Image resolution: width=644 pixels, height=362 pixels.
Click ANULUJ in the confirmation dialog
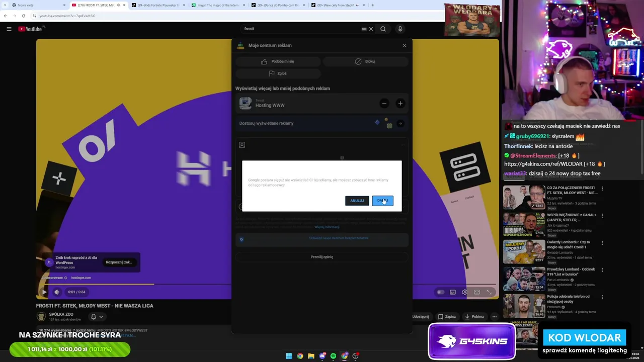pyautogui.click(x=357, y=201)
